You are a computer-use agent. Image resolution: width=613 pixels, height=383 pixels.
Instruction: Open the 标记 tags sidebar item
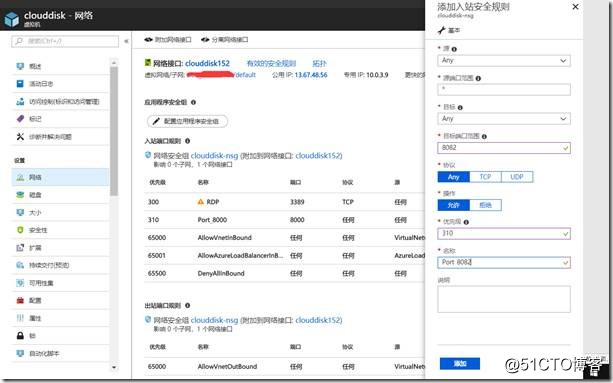pyautogui.click(x=61, y=119)
